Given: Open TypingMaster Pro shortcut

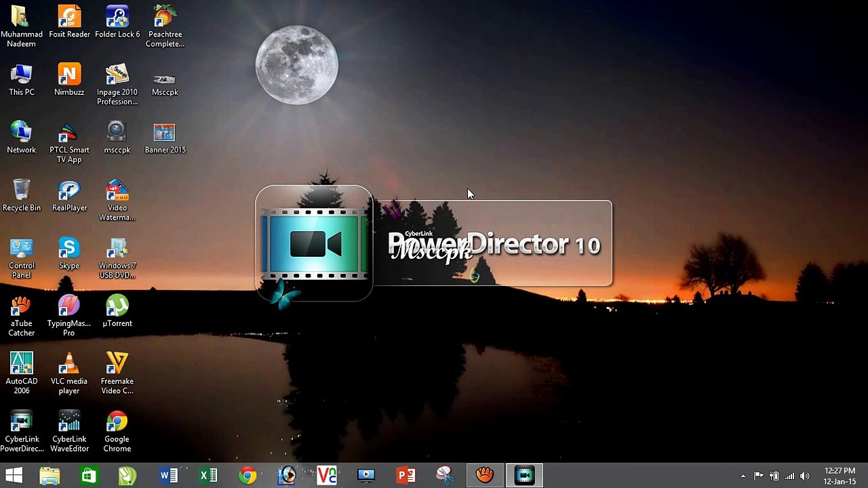Looking at the screenshot, I should tap(69, 315).
